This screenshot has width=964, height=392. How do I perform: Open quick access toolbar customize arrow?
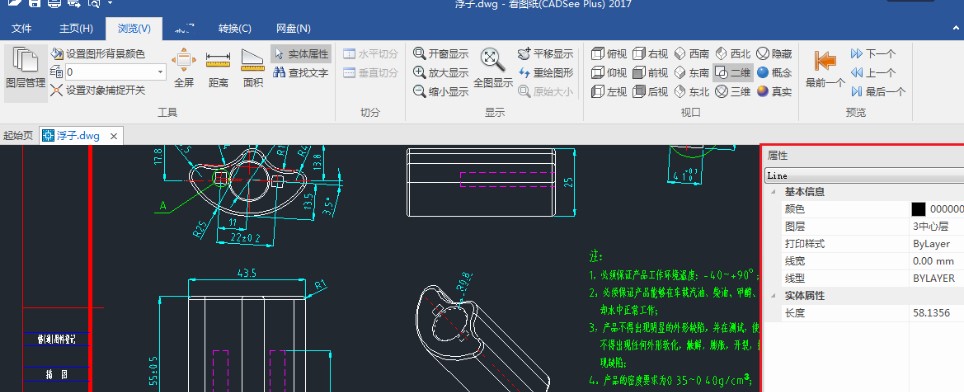110,3
